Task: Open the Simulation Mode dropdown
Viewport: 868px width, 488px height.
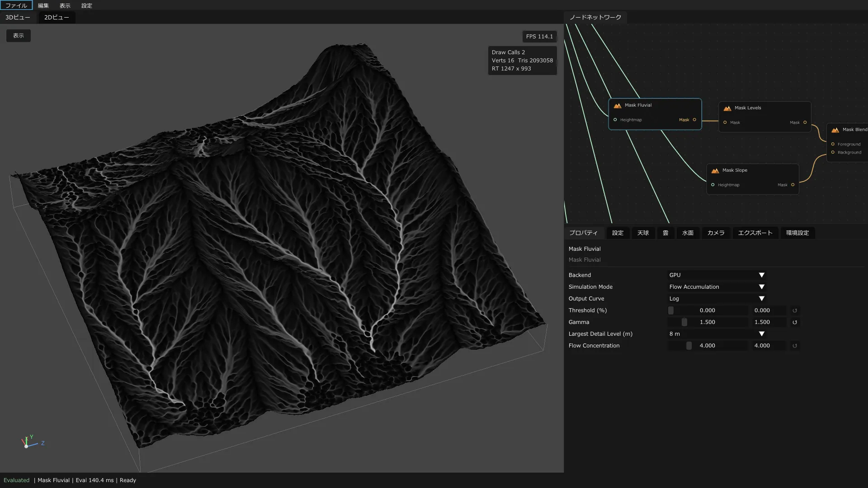Action: pos(717,287)
